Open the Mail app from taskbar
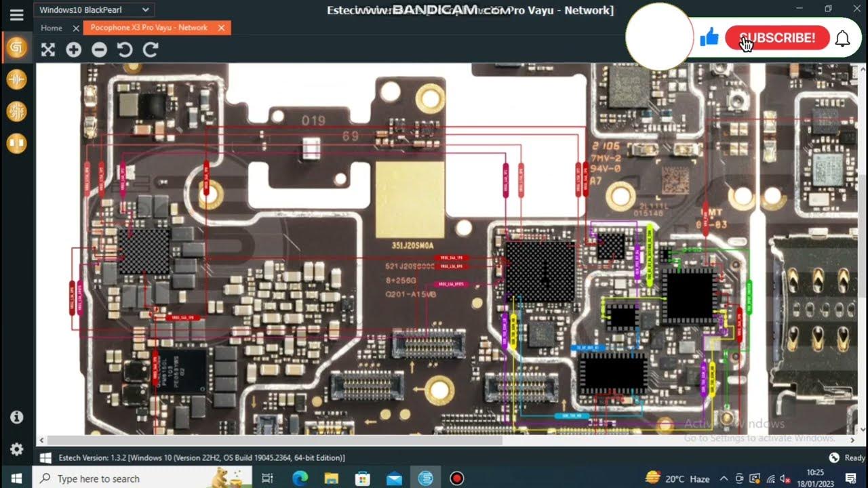 [x=394, y=479]
